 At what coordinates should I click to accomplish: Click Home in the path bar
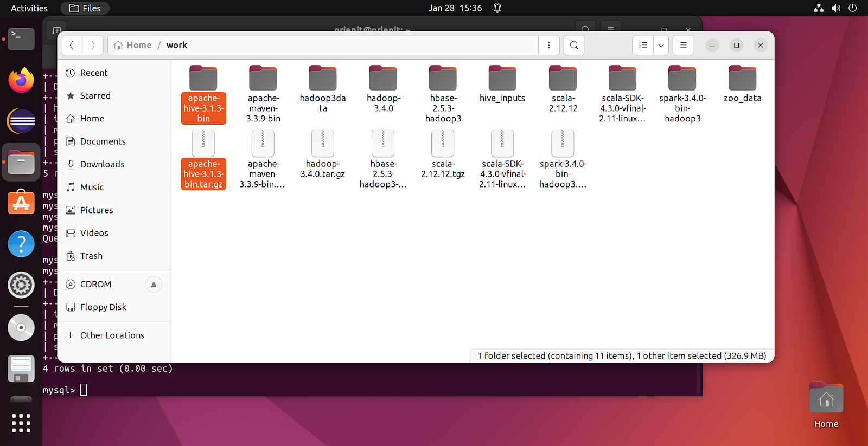pos(133,45)
